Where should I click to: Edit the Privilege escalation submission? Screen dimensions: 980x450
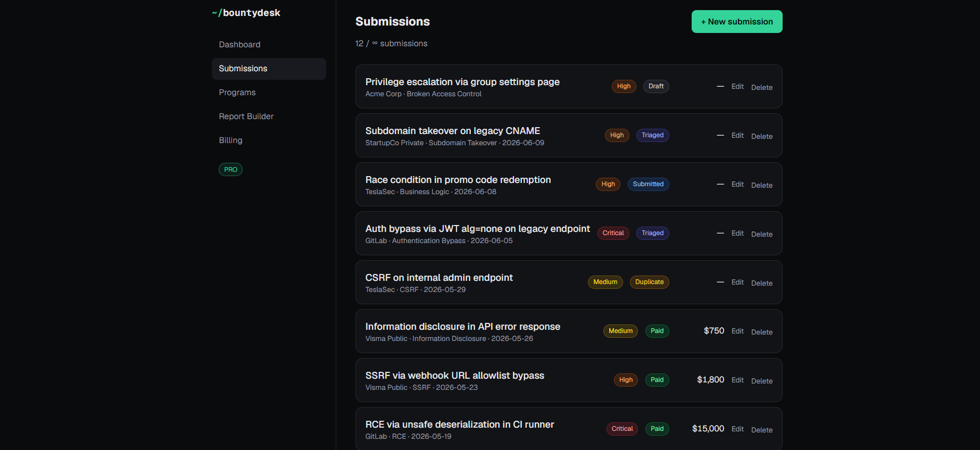click(x=737, y=86)
